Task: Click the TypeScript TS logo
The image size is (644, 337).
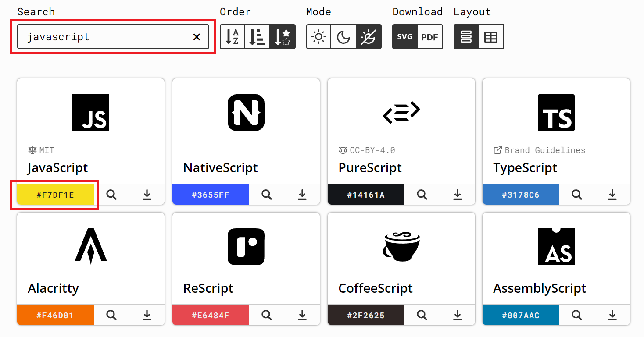Action: coord(556,113)
